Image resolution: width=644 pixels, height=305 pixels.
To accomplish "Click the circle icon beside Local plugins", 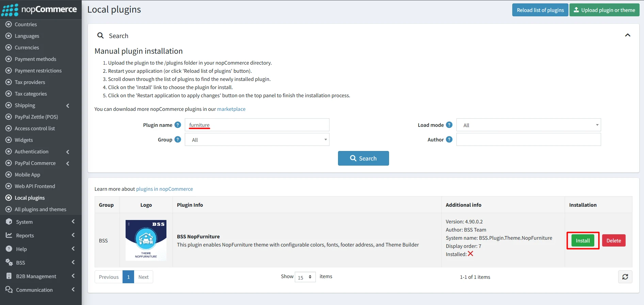I will click(x=9, y=198).
